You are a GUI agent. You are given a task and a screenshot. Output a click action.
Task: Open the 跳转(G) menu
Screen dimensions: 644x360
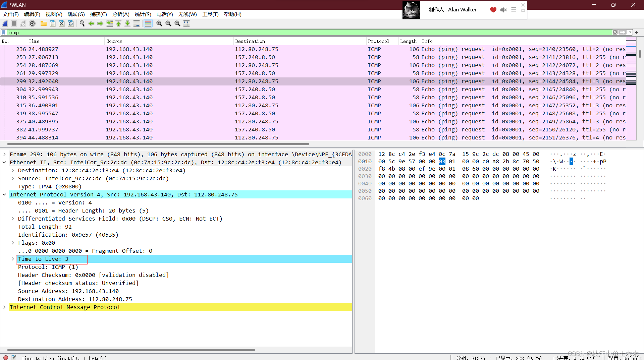click(76, 14)
